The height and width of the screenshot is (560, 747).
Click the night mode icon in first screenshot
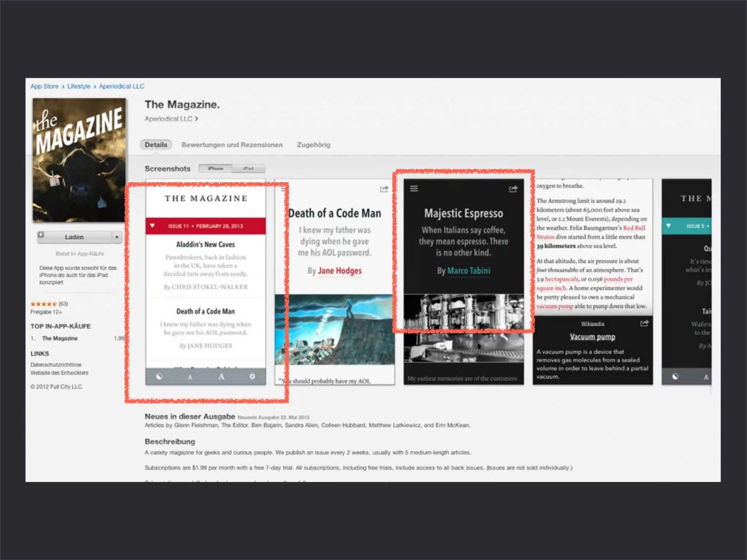point(159,377)
